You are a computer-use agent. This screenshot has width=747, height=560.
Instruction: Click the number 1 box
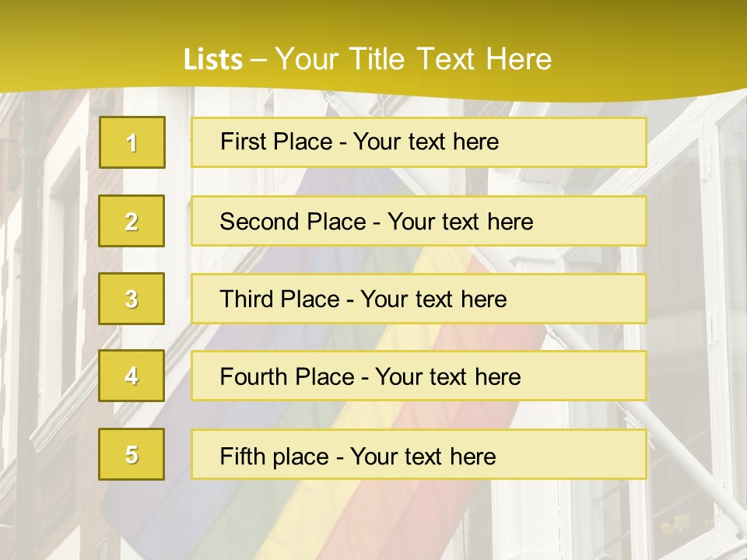click(132, 142)
